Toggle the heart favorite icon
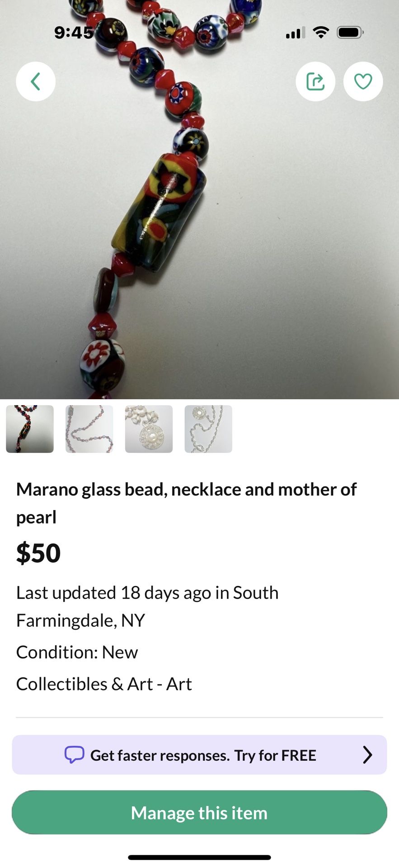Image resolution: width=399 pixels, height=868 pixels. point(363,81)
